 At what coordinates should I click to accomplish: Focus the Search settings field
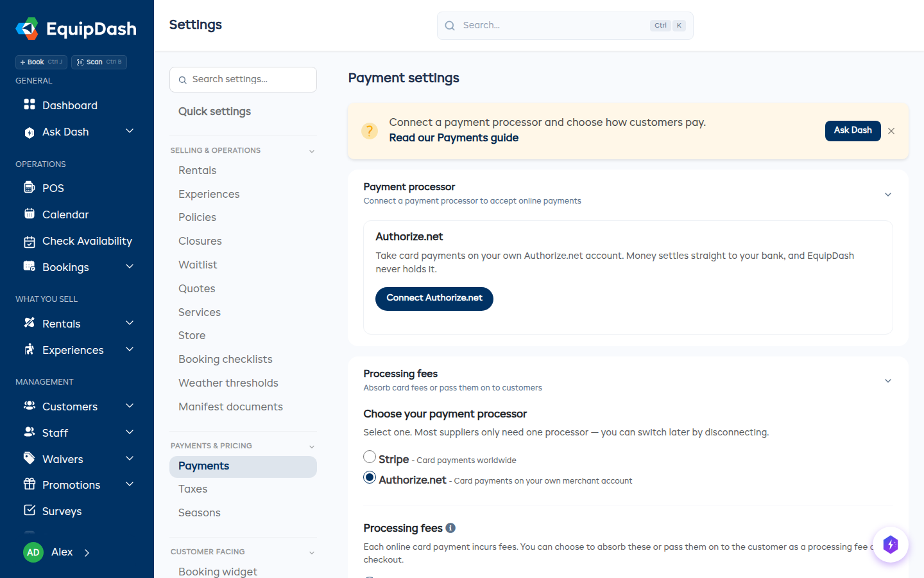[x=243, y=80]
